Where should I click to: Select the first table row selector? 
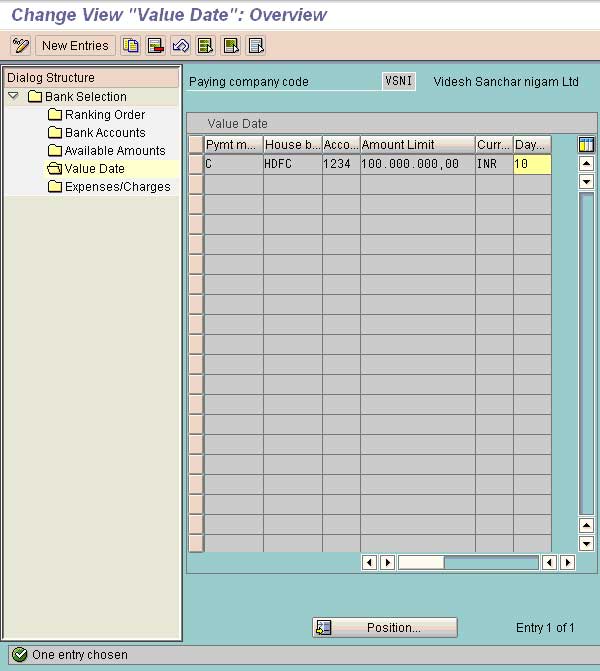pos(196,164)
